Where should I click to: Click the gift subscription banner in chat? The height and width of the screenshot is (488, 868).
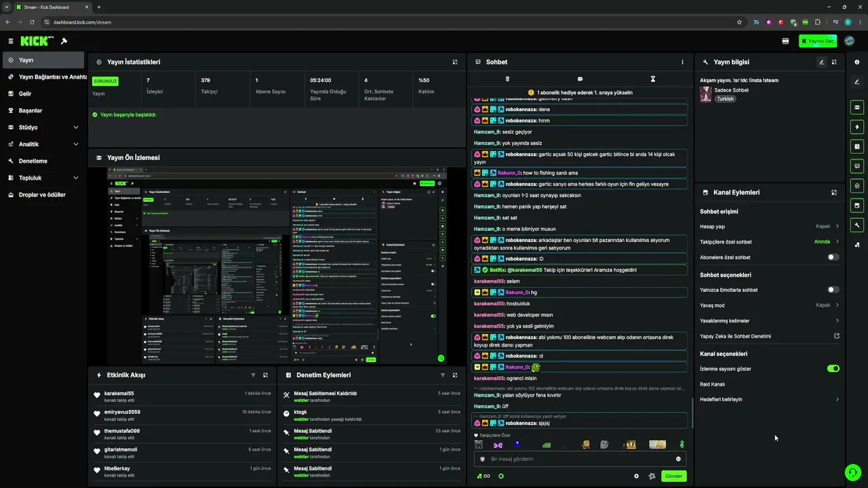pyautogui.click(x=580, y=92)
